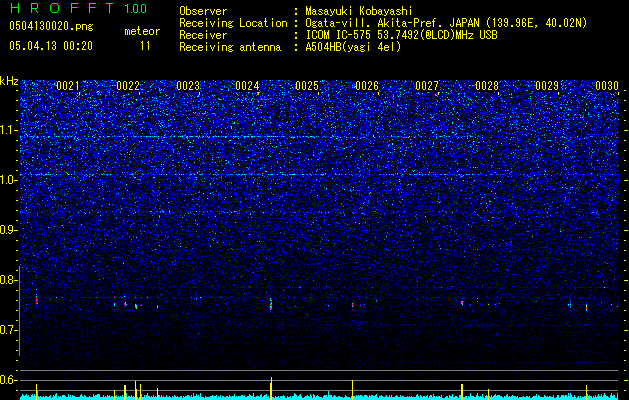Click the red meteor echo just before 0021

(37, 299)
